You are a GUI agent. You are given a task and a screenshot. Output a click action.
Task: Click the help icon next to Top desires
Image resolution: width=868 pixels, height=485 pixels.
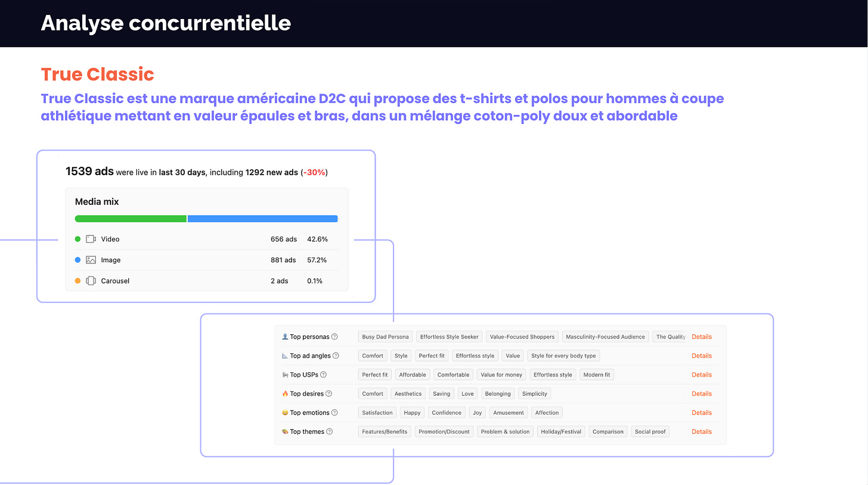coord(328,394)
